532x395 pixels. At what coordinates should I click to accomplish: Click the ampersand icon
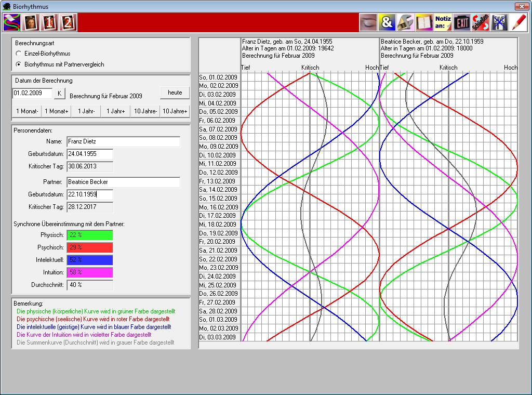click(387, 22)
